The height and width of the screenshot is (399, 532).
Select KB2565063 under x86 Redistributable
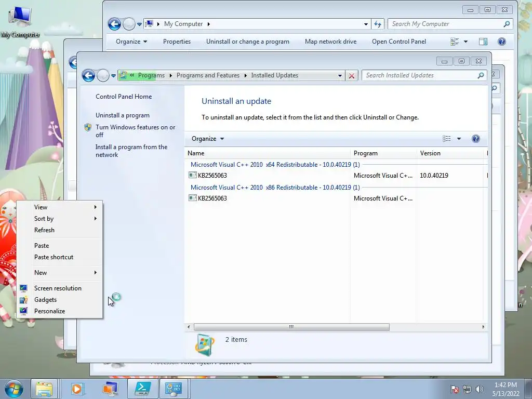[x=212, y=198]
